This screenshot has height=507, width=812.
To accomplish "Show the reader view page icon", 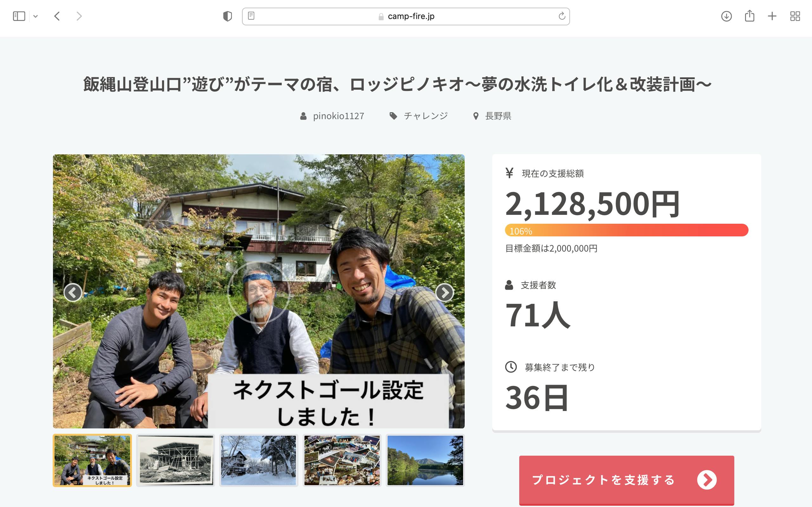I will [251, 16].
